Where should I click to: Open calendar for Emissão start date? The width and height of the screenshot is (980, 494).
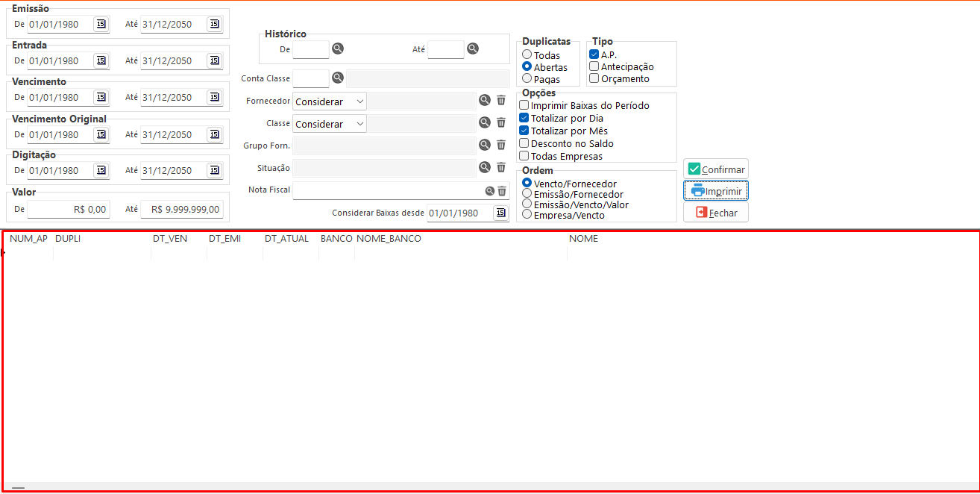click(x=101, y=24)
